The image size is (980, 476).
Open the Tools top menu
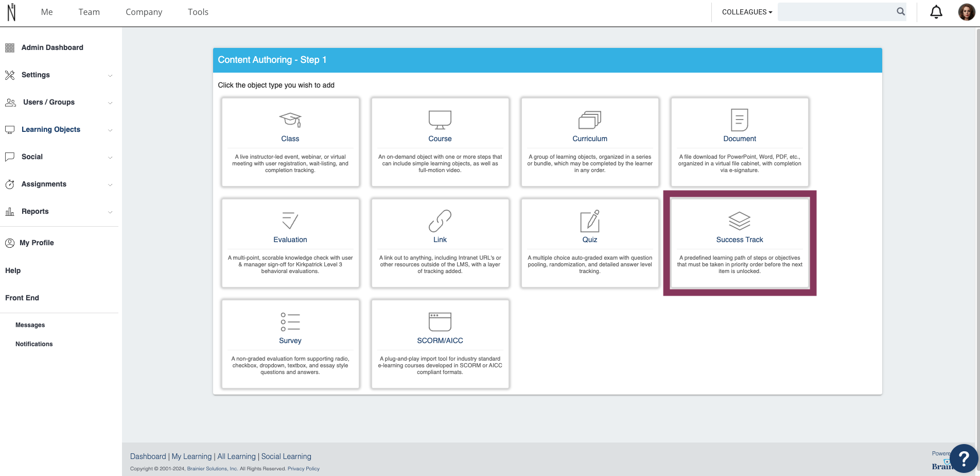point(198,12)
